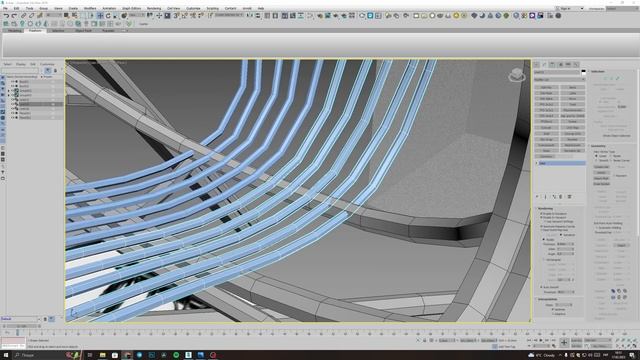Viewport: 640px width, 360px height.
Task: Click the Attach Mult. button
Action: point(601,178)
